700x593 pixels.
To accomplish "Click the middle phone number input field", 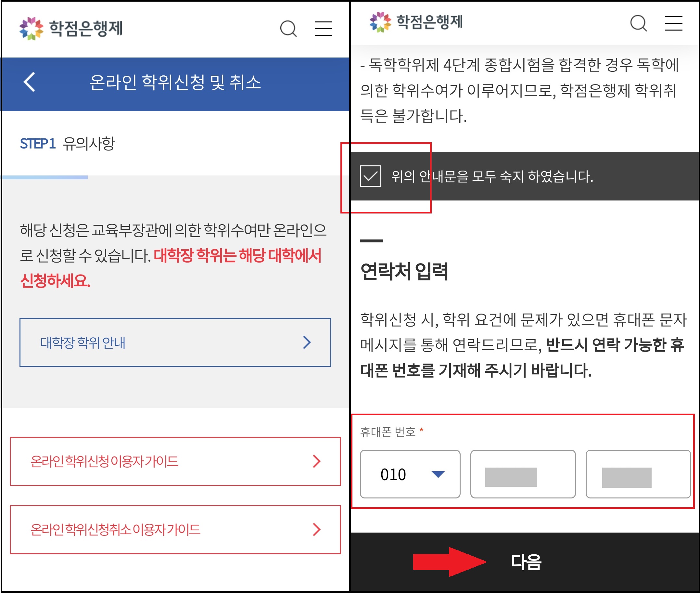I will (x=523, y=474).
